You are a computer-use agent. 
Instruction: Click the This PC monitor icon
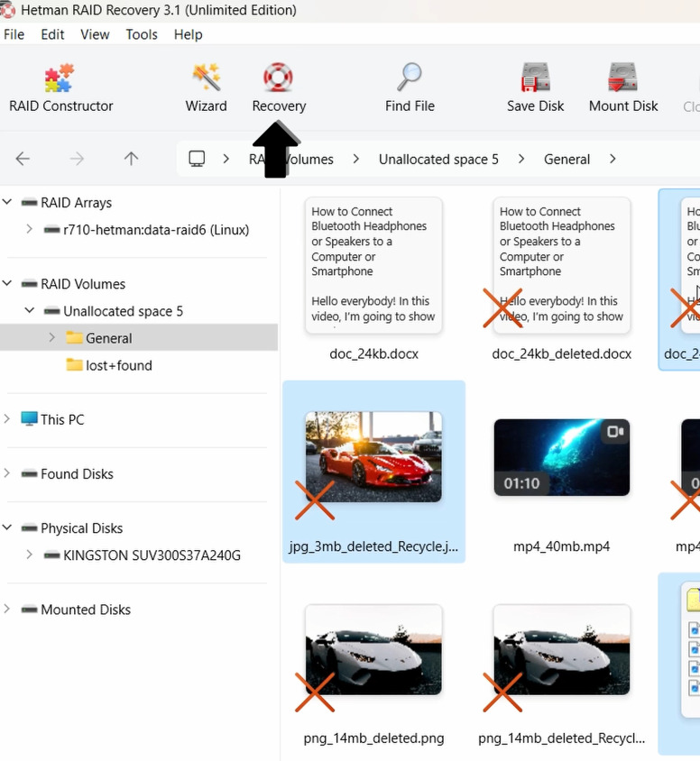29,418
